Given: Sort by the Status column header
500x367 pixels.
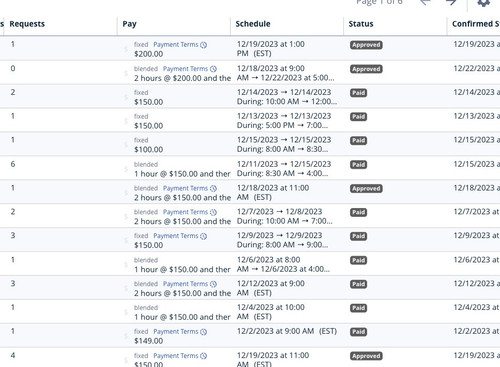Looking at the screenshot, I should tap(361, 24).
